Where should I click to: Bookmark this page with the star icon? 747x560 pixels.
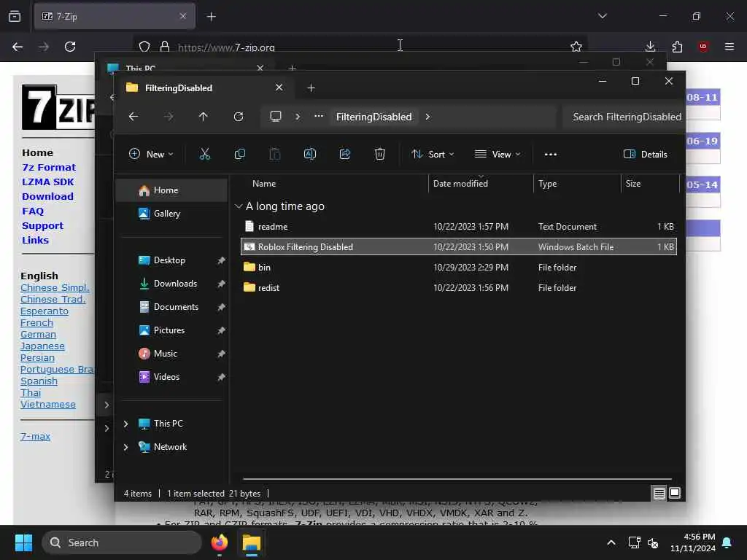[576, 47]
